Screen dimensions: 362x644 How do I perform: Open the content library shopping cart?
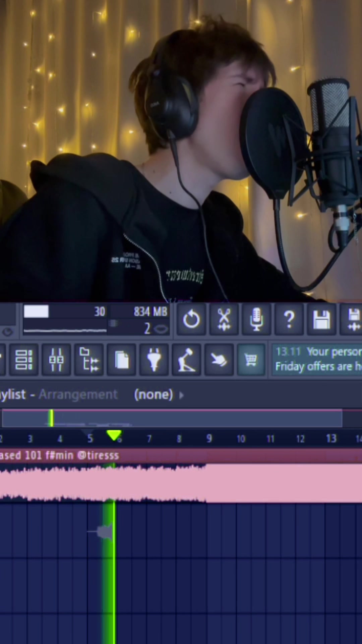pyautogui.click(x=251, y=360)
